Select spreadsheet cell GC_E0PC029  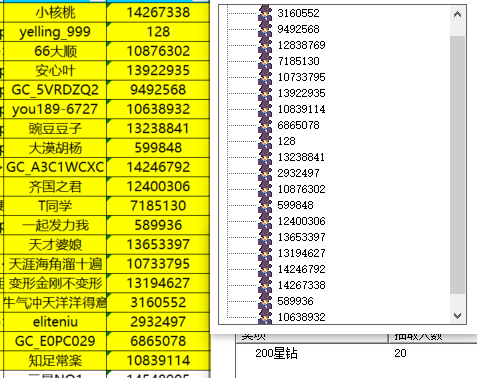55,341
